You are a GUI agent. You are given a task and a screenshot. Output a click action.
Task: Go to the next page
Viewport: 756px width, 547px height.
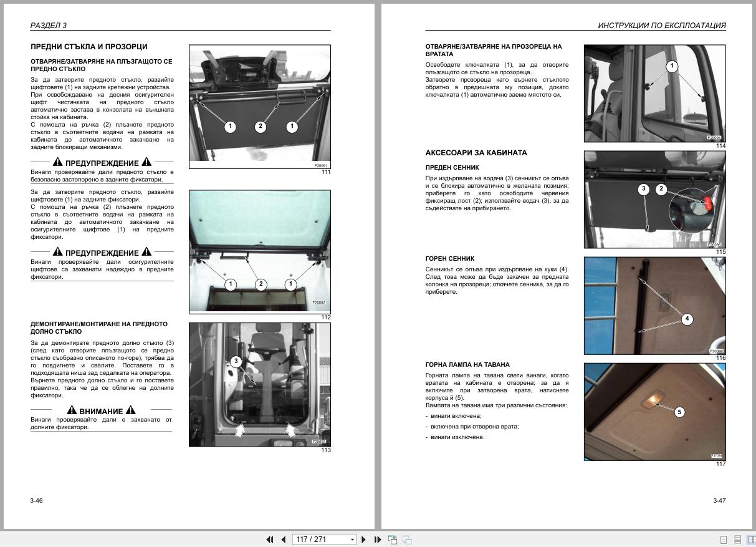(x=364, y=540)
